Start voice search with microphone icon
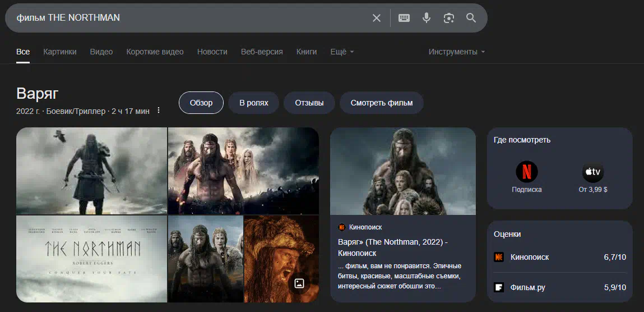This screenshot has height=312, width=644. [427, 18]
